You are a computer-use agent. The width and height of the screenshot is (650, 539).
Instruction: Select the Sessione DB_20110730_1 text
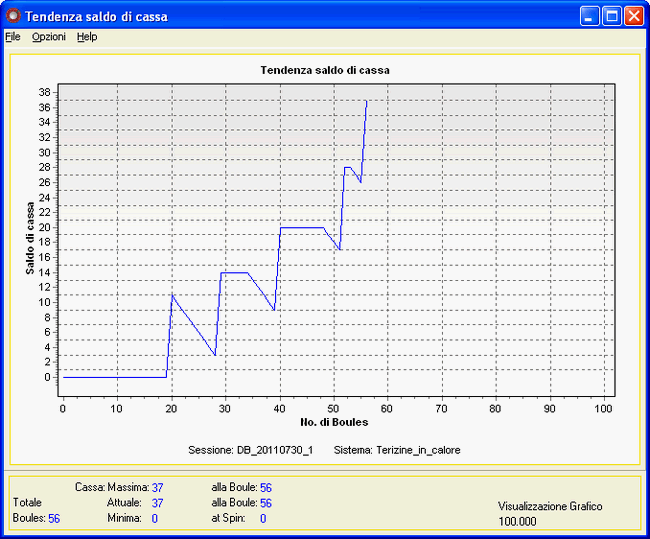pyautogui.click(x=250, y=450)
